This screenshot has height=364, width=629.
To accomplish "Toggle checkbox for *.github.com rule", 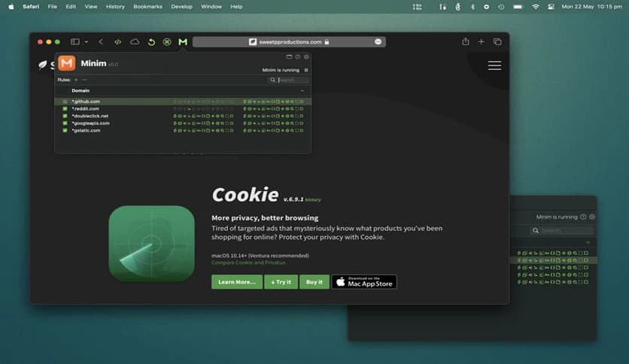I will pos(65,102).
